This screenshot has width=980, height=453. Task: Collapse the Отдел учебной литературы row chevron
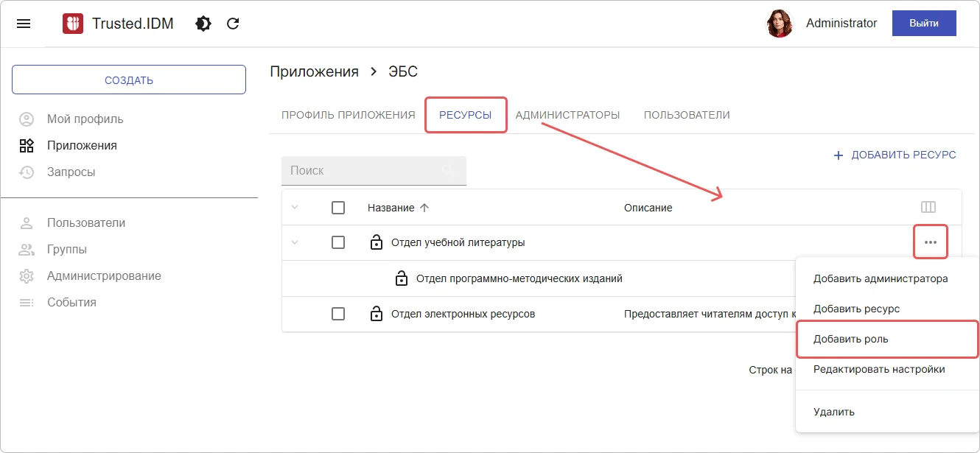(x=295, y=242)
